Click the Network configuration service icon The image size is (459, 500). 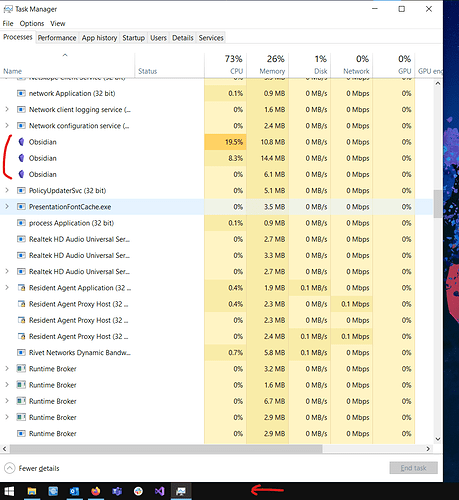click(21, 126)
